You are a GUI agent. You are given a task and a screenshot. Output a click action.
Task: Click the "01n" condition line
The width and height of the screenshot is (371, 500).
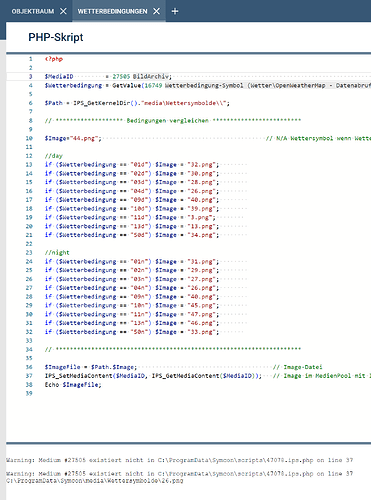pos(132,261)
